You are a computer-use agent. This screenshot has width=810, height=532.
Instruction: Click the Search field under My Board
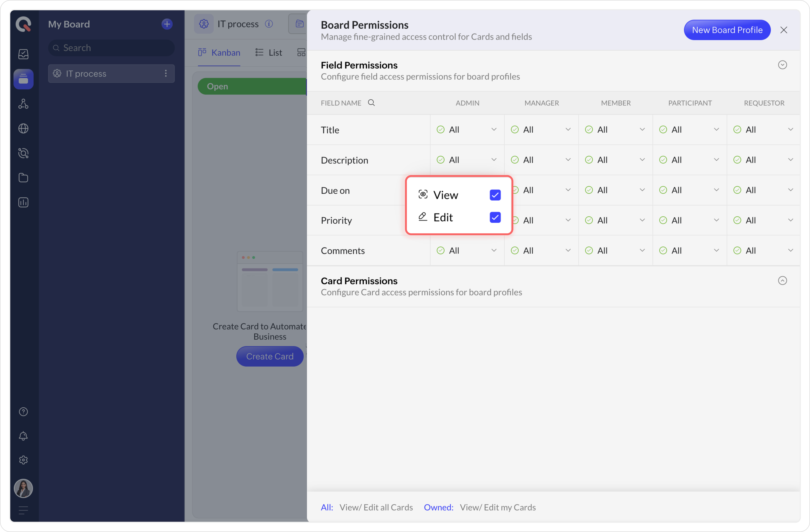click(x=111, y=48)
